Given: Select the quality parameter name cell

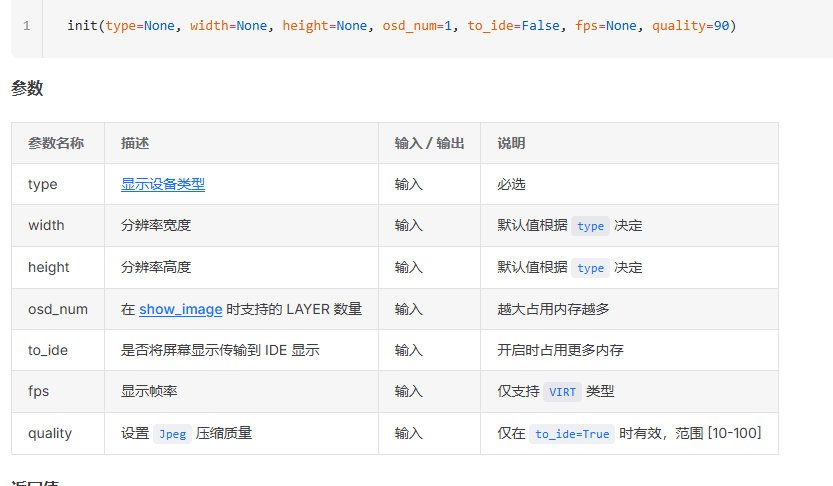Looking at the screenshot, I should point(58,433).
